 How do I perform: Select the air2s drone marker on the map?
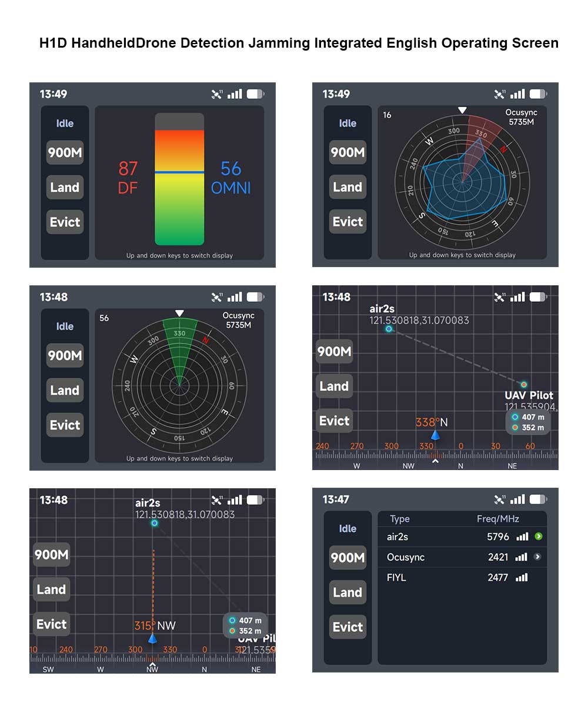tap(388, 329)
